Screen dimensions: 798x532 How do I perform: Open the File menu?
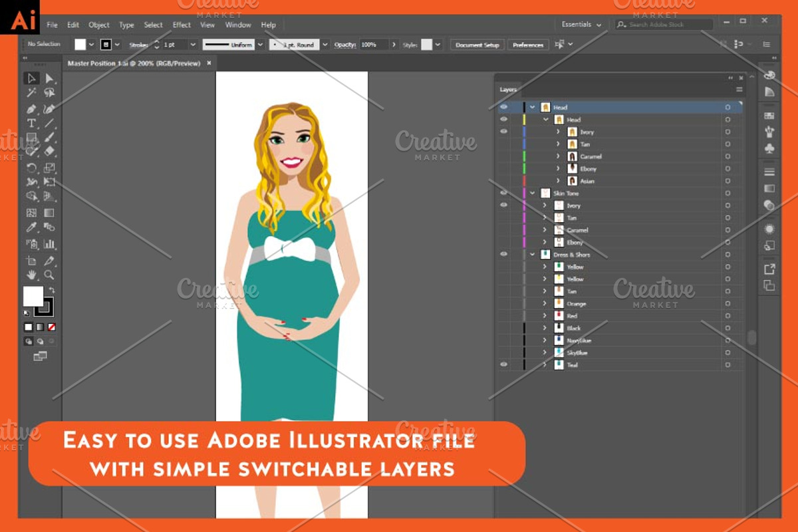[52, 25]
